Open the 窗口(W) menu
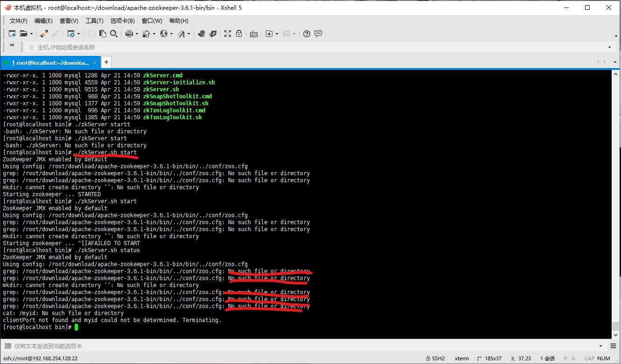Viewport: 621px width, 364px height. [152, 21]
